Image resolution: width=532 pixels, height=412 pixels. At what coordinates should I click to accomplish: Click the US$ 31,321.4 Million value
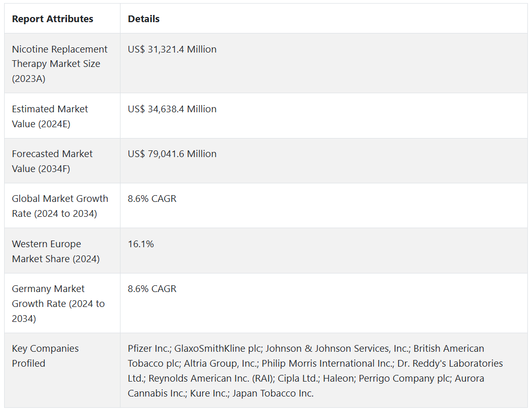tap(172, 49)
